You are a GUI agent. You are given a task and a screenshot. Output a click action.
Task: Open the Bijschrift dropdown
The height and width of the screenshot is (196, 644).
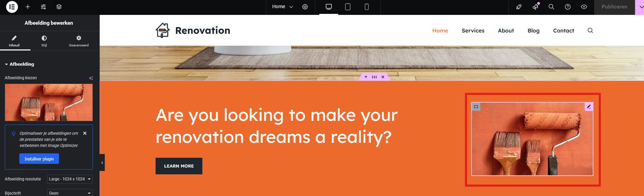tap(70, 193)
